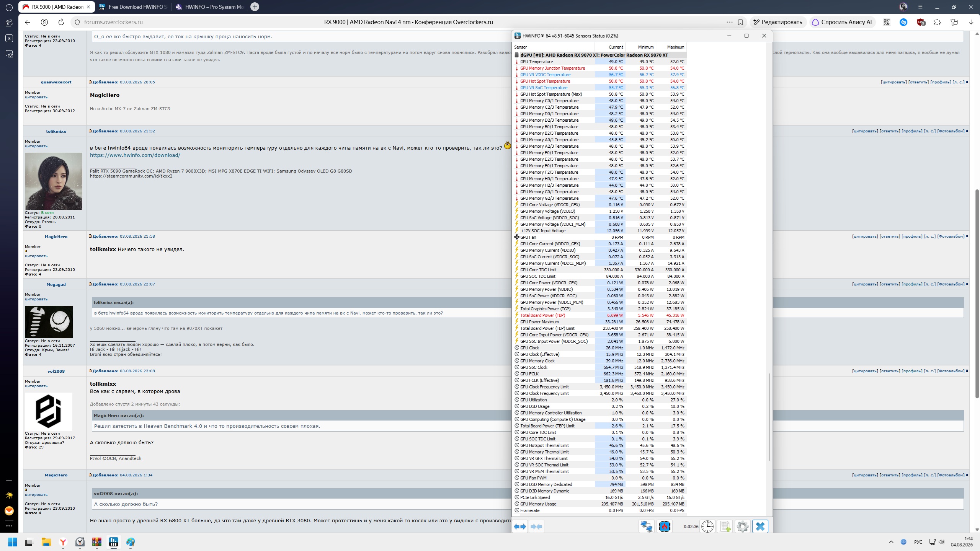Click HWiNFO inward-arrows collapse columns button
This screenshot has height=551, width=980.
pyautogui.click(x=536, y=527)
